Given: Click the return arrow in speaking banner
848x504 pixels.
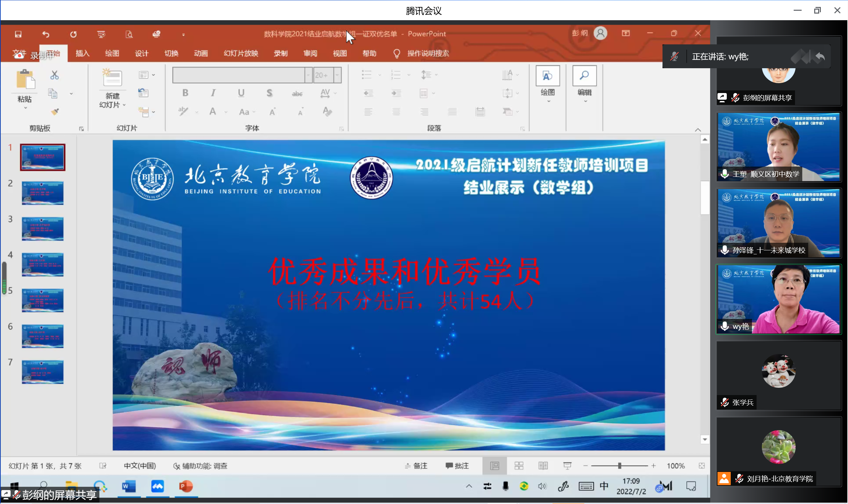Looking at the screenshot, I should tap(820, 56).
